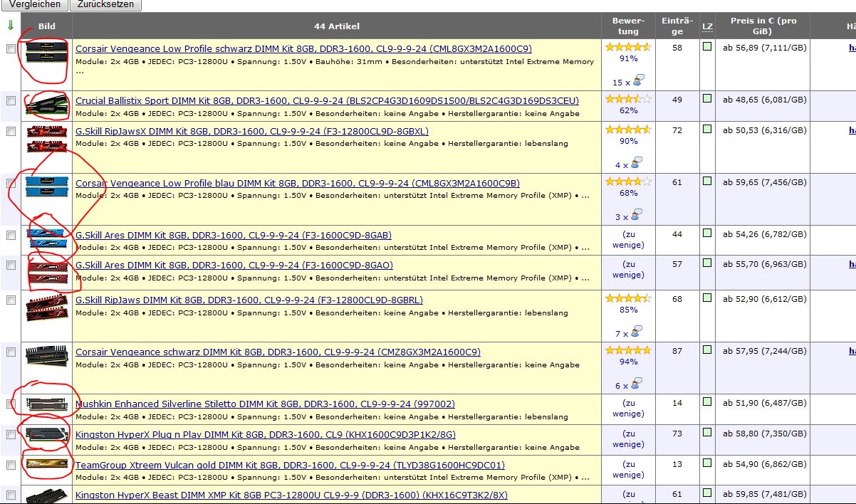
Task: Click star rating of Crucial Ballistix Sport
Action: point(628,100)
